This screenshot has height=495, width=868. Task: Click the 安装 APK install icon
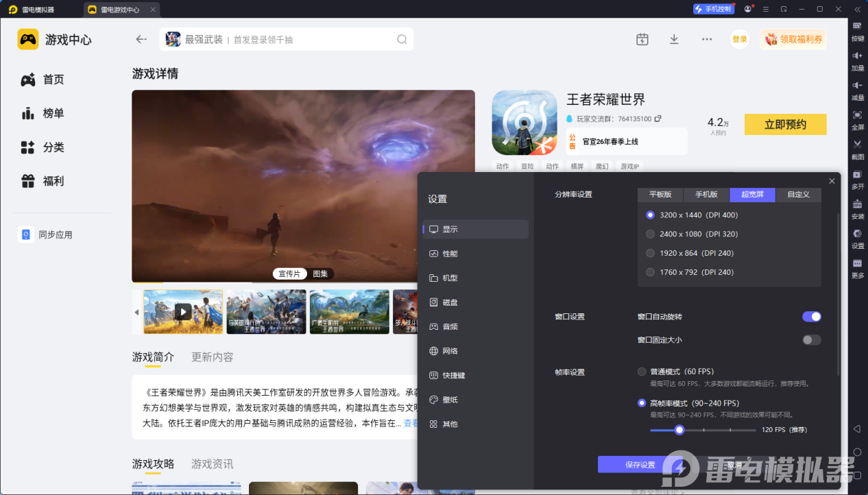click(857, 208)
